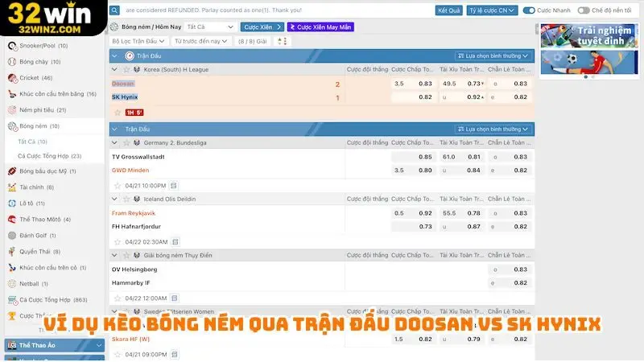Screen dimensions: 644x362
Task: Open the Cricket sport icon
Action: [12, 77]
